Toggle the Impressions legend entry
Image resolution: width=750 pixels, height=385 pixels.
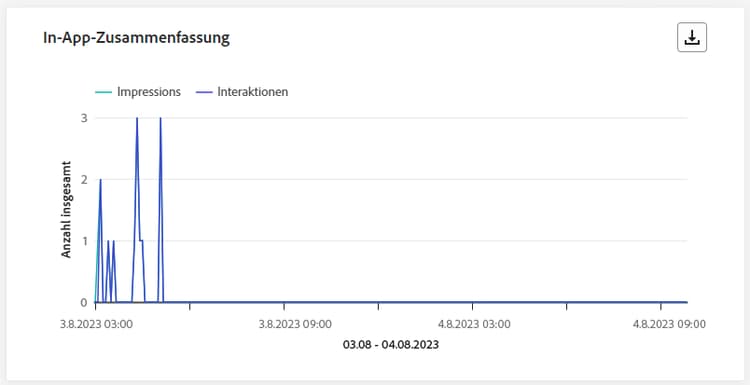[138, 92]
